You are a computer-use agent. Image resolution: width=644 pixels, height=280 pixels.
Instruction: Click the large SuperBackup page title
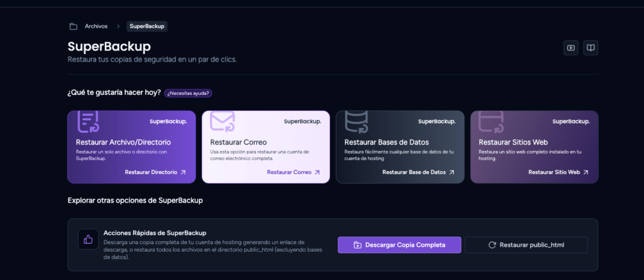pos(109,47)
